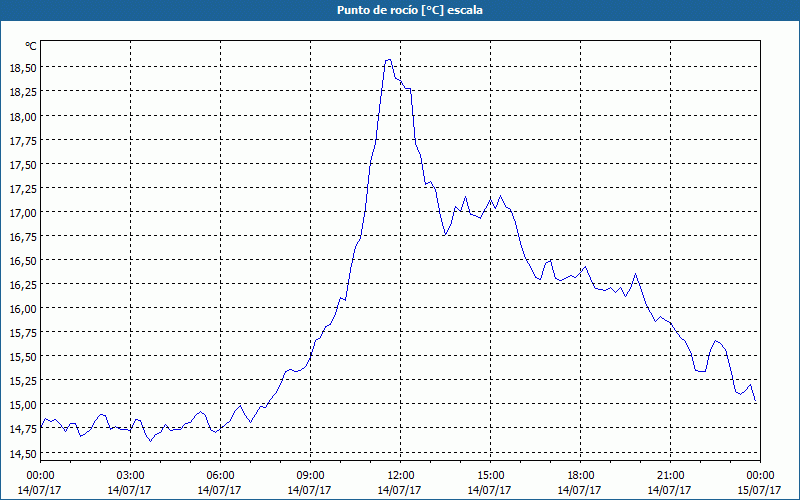Select the 03:00 time label

coord(130,476)
